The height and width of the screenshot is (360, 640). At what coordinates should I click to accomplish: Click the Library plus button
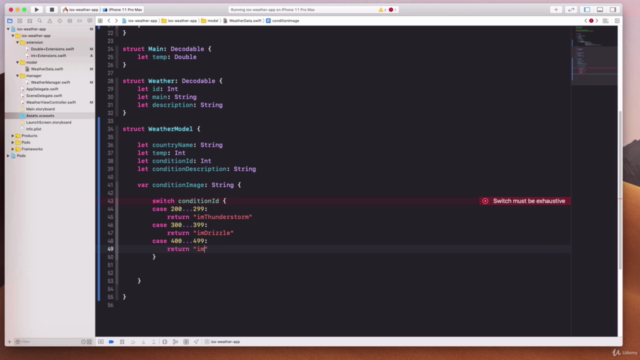(x=556, y=9)
